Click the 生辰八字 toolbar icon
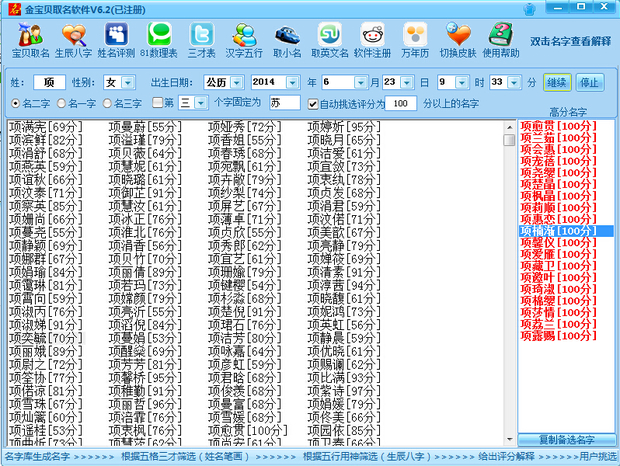 pyautogui.click(x=74, y=38)
